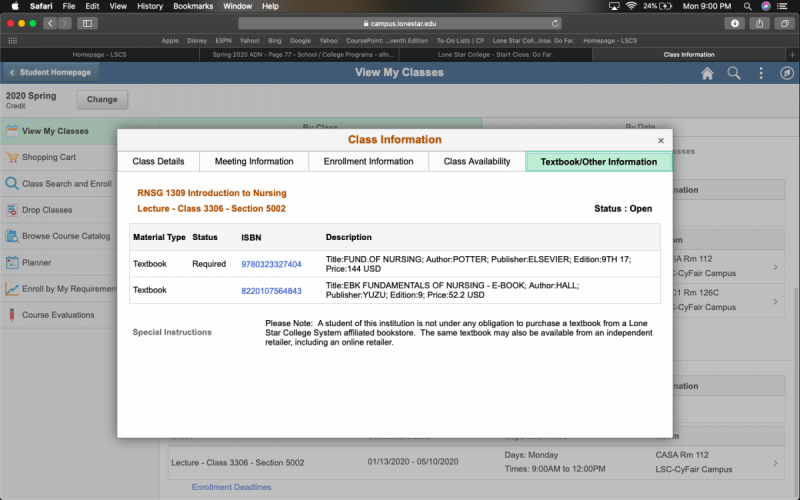Open the Shopping Cart sidebar item
This screenshot has width=800, height=500.
point(59,158)
